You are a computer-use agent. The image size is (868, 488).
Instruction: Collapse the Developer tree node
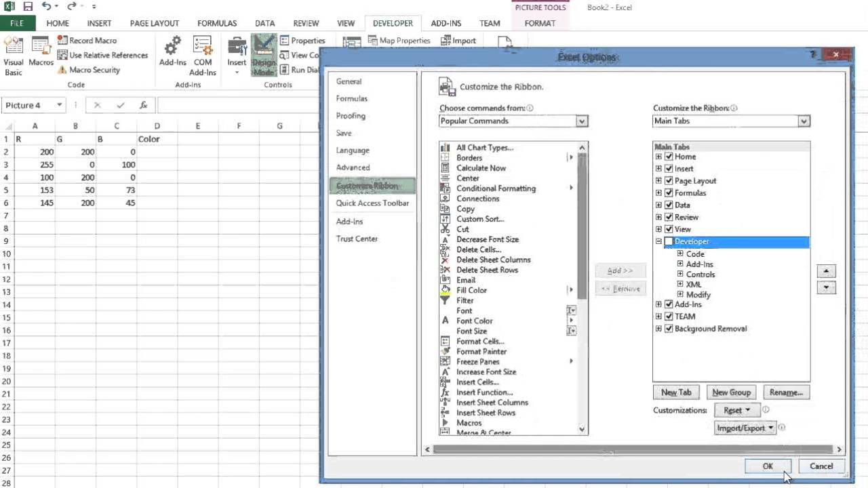[658, 241]
